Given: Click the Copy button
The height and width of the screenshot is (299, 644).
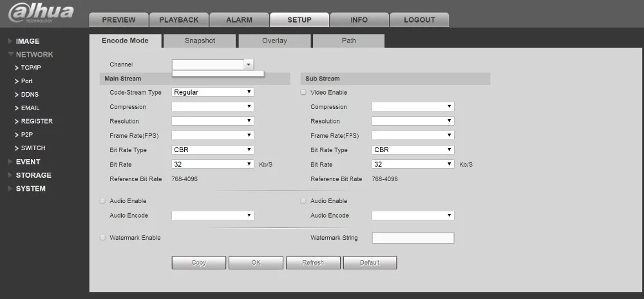Looking at the screenshot, I should pos(199,262).
